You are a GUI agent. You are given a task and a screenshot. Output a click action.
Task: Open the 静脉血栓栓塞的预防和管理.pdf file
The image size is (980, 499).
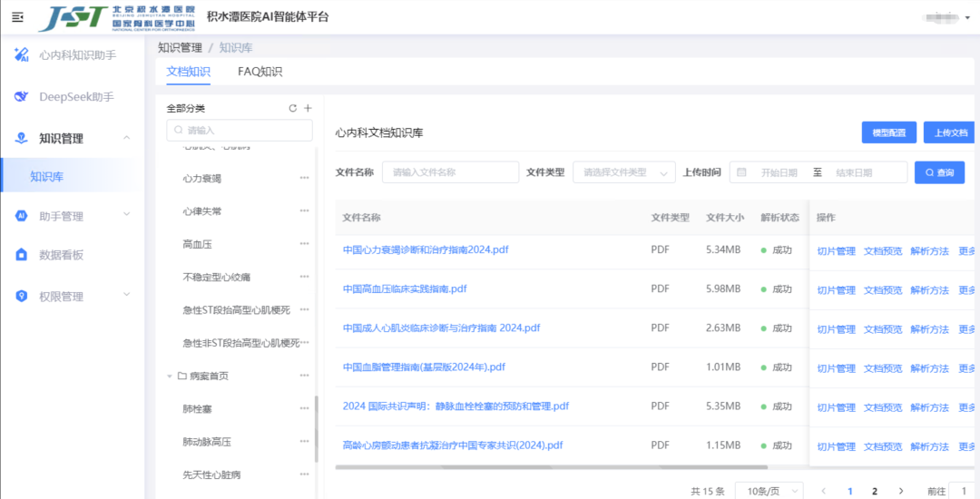pos(456,406)
